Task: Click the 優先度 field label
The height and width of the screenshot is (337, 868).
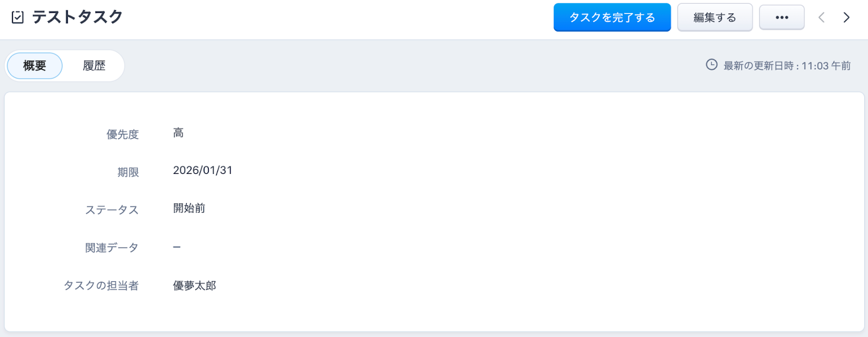Action: click(123, 134)
